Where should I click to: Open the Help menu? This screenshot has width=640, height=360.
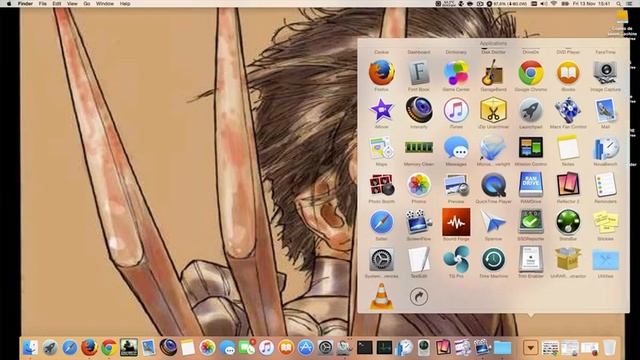(125, 4)
